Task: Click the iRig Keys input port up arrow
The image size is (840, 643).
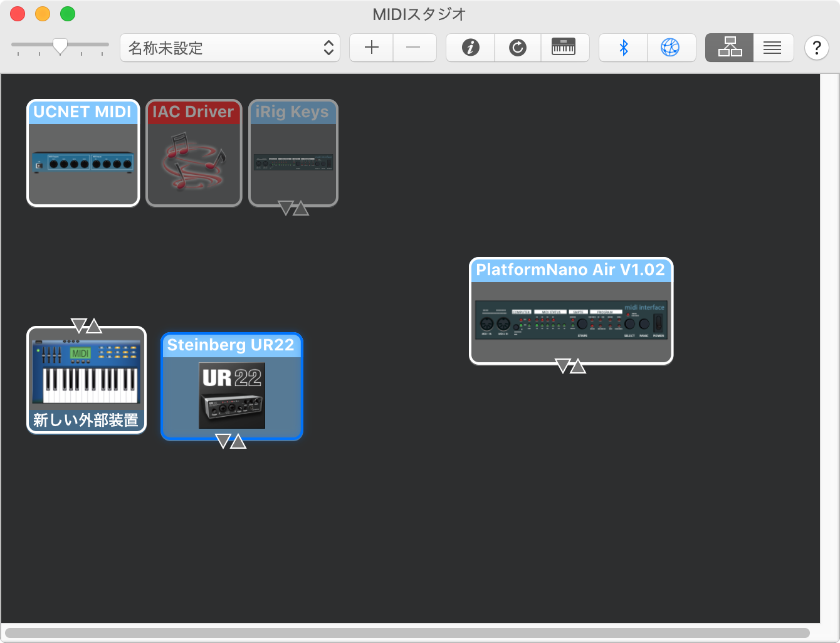Action: pyautogui.click(x=301, y=208)
